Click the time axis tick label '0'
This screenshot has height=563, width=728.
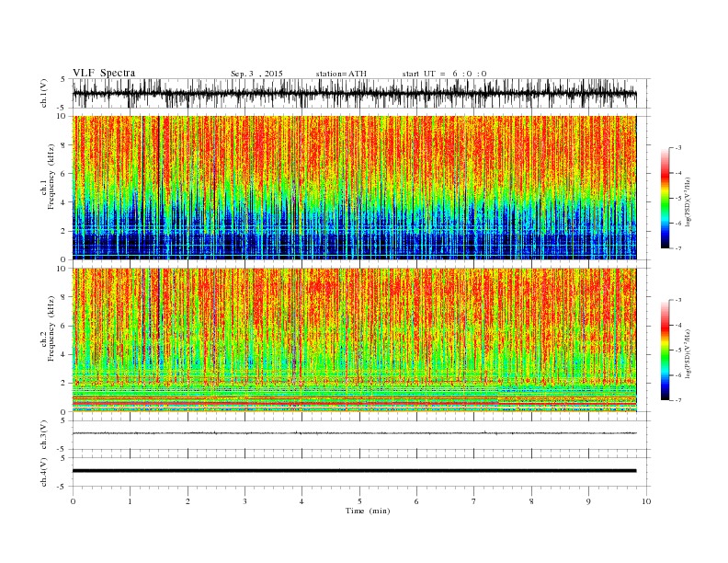(73, 501)
